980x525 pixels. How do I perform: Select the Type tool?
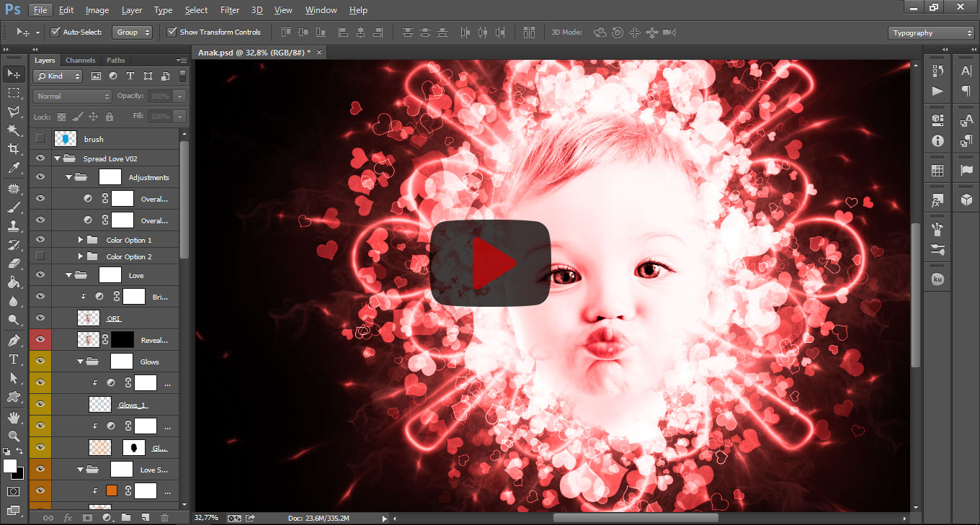tap(14, 357)
